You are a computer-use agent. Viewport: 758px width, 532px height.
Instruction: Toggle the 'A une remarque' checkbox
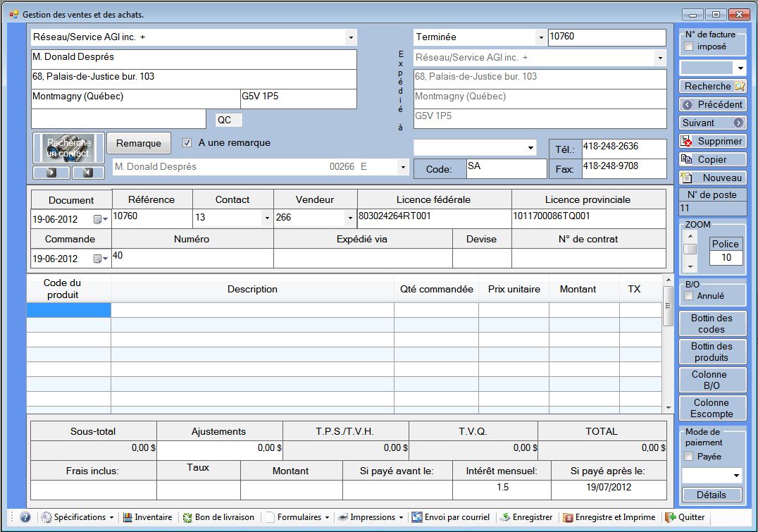pyautogui.click(x=187, y=142)
